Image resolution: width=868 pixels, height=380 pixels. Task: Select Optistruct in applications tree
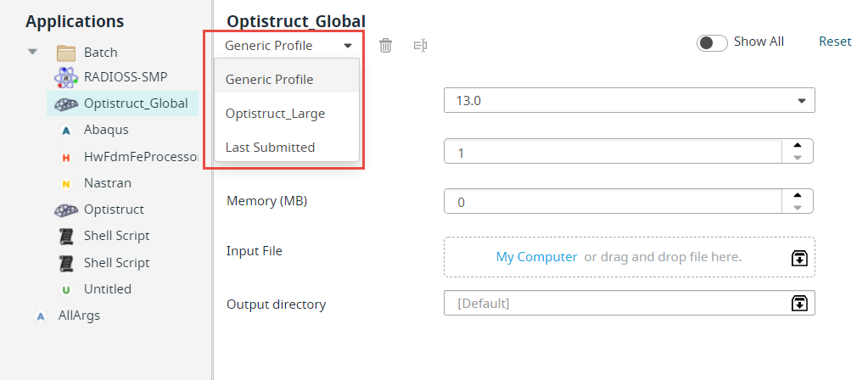tap(114, 209)
